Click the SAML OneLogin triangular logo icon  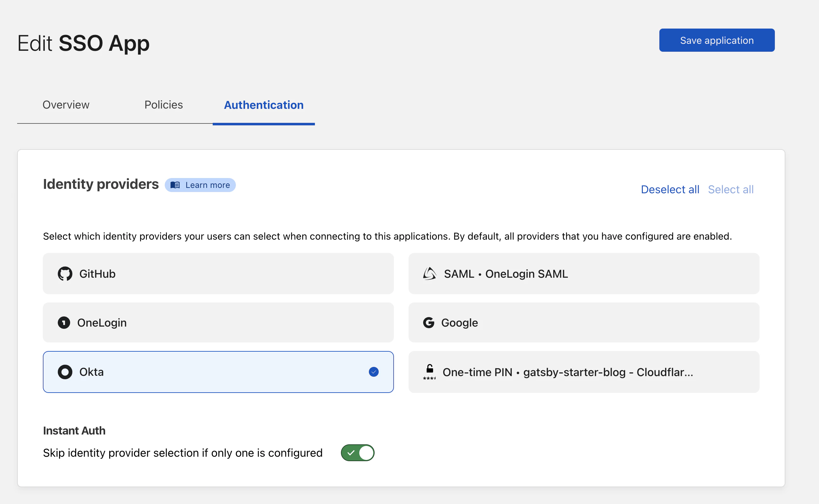click(430, 274)
